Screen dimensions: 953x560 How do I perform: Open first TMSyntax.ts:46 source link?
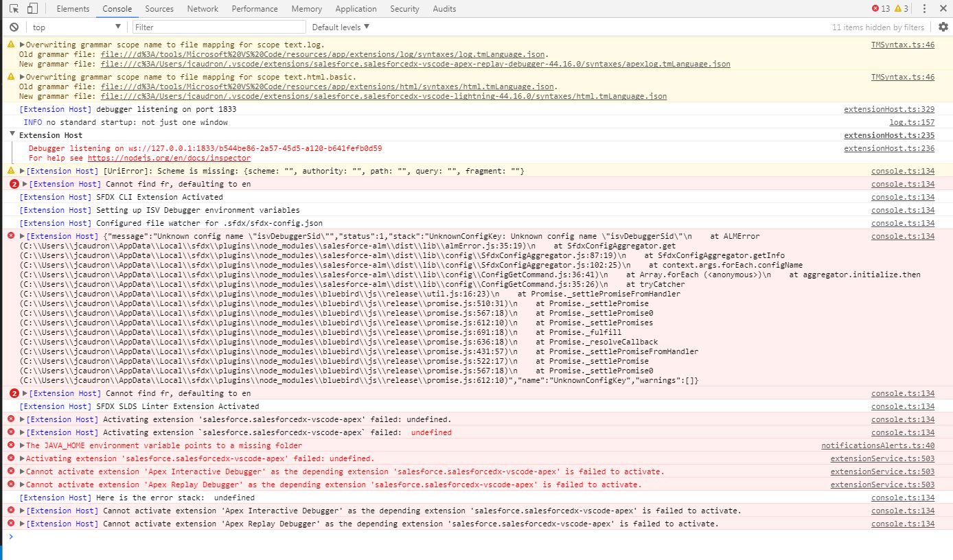[903, 45]
